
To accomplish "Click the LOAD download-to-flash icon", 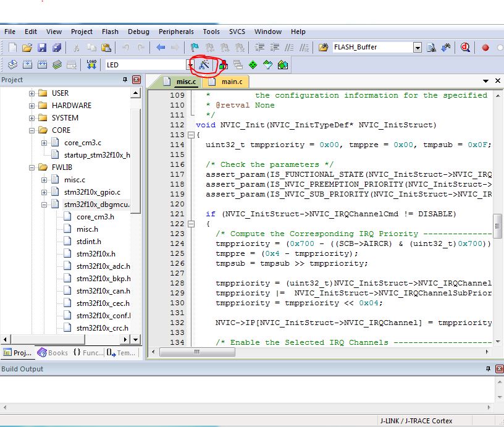I will pos(92,65).
